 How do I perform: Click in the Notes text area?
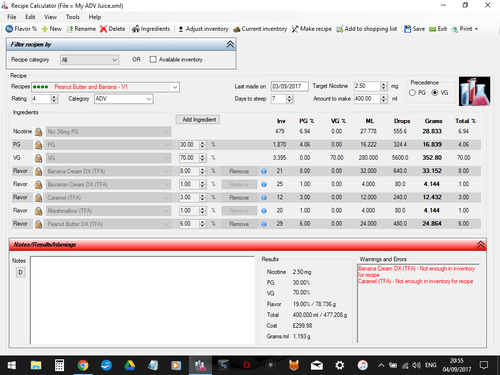[x=142, y=300]
